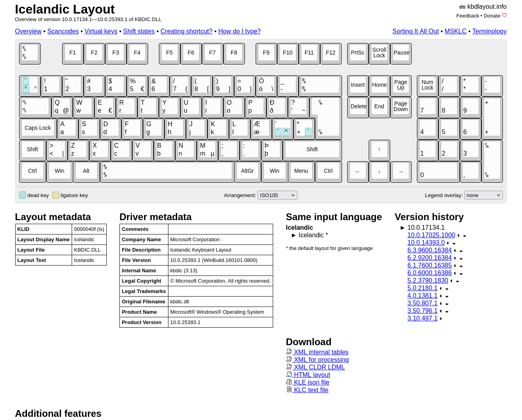Click the Feedback link
Image resolution: width=522 pixels, height=420 pixels.
pyautogui.click(x=467, y=16)
